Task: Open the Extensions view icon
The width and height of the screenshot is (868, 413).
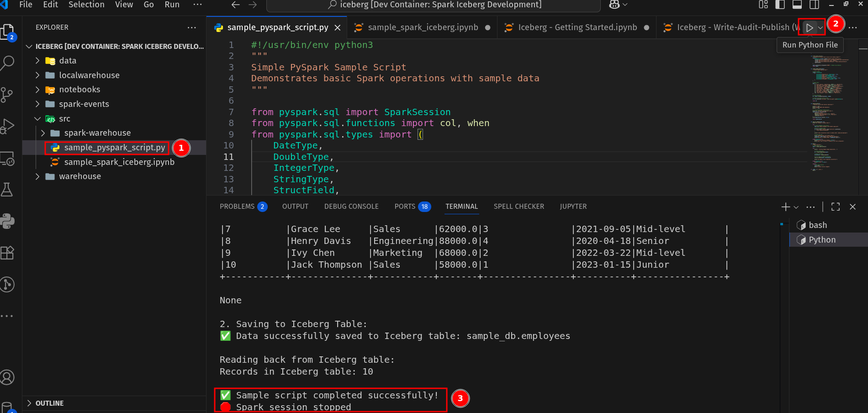Action: (x=8, y=253)
